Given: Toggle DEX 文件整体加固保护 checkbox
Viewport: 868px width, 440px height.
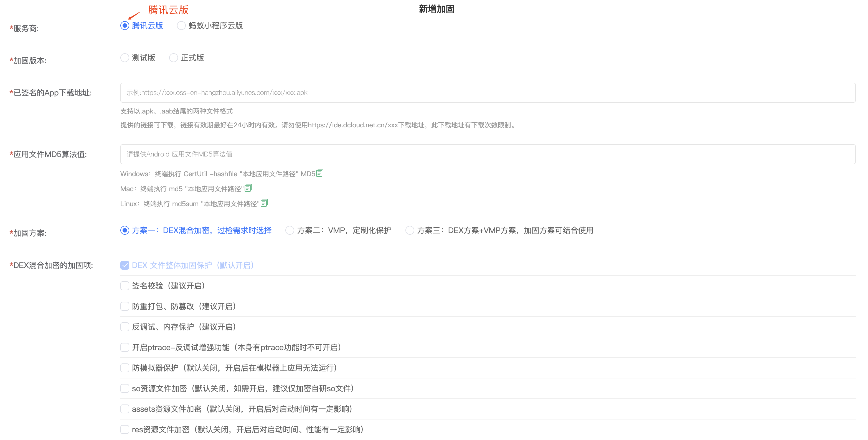Looking at the screenshot, I should pyautogui.click(x=125, y=265).
